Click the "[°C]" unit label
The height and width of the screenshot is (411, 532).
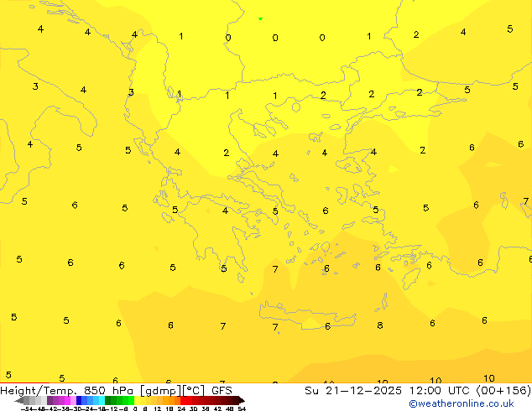point(194,391)
